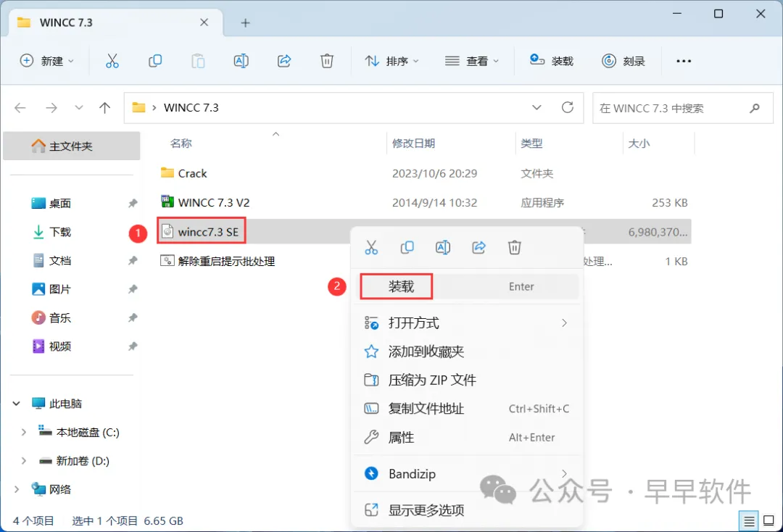
Task: Click WINCC 7.3 in address breadcrumb
Action: [x=191, y=108]
